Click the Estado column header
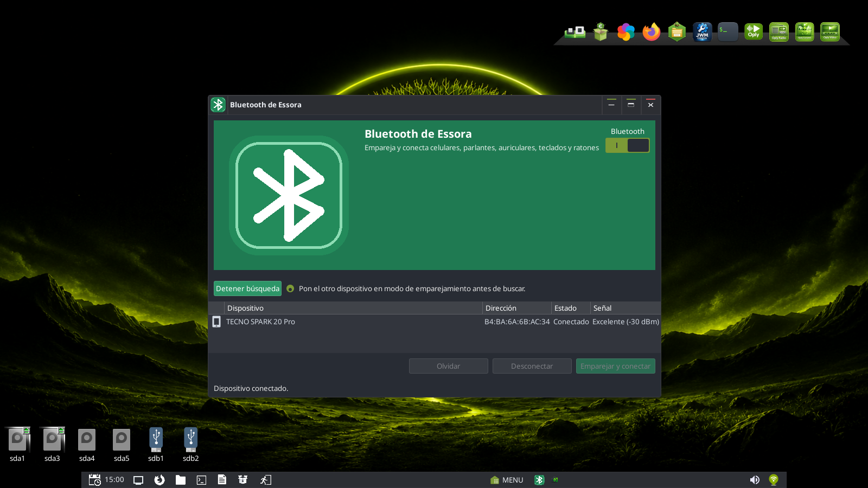The height and width of the screenshot is (488, 868). click(x=571, y=308)
